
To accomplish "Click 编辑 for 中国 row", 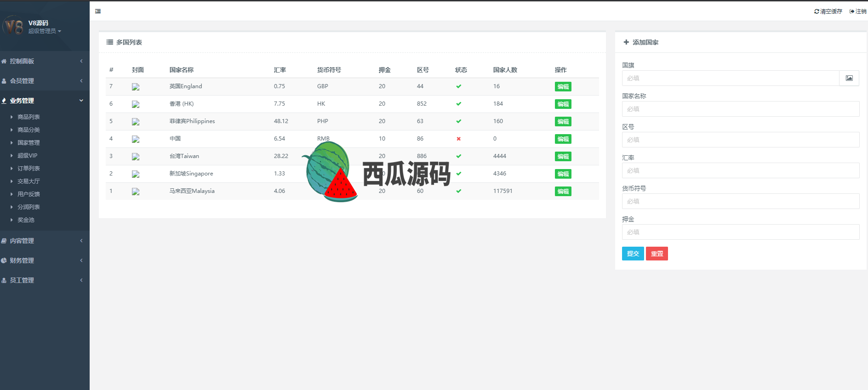I will [x=563, y=139].
